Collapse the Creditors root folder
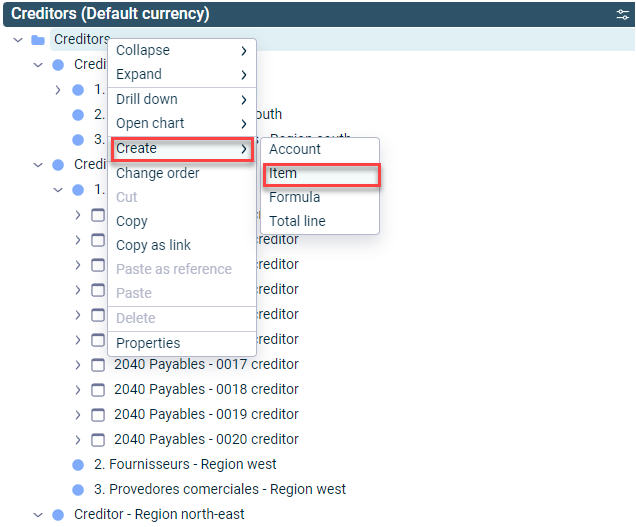Image resolution: width=636 pixels, height=527 pixels. (18, 40)
